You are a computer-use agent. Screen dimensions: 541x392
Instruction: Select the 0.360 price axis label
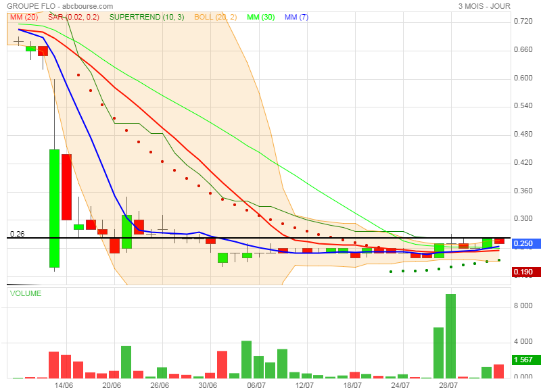(x=523, y=191)
